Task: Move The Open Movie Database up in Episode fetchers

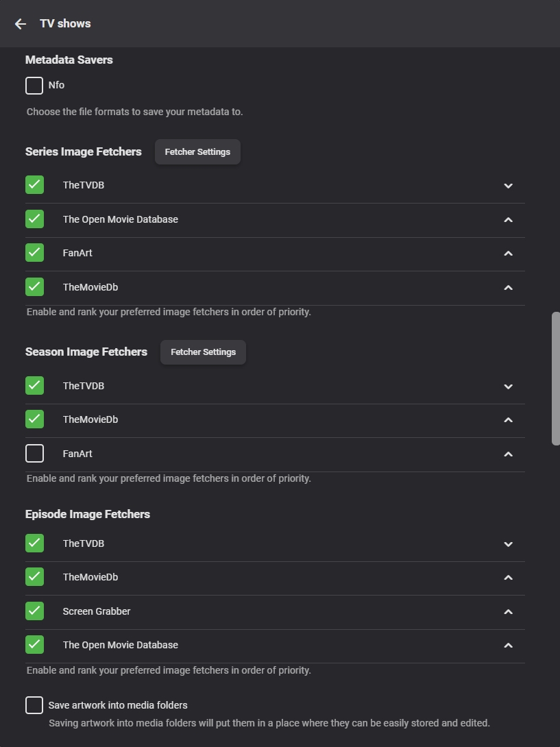Action: (x=508, y=646)
